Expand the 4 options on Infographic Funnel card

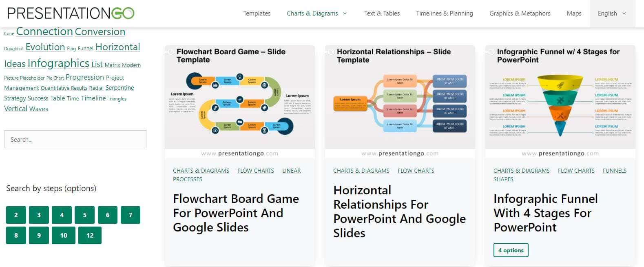point(511,250)
